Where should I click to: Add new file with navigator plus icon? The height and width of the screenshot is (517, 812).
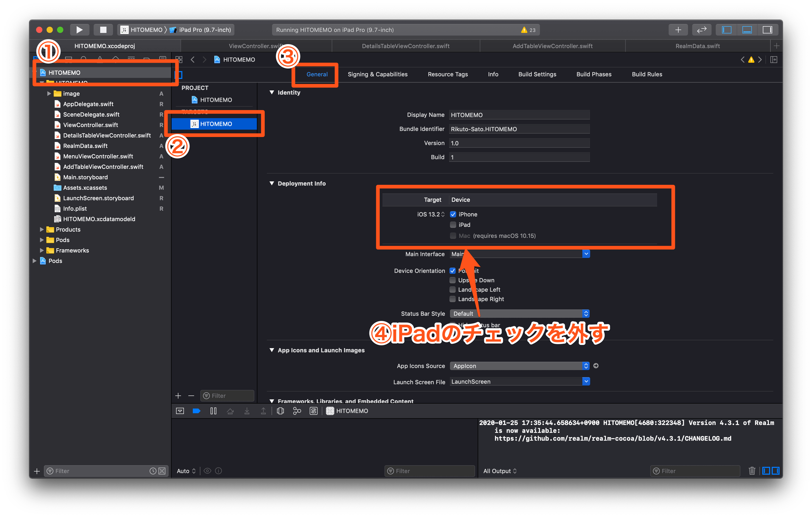tap(37, 471)
